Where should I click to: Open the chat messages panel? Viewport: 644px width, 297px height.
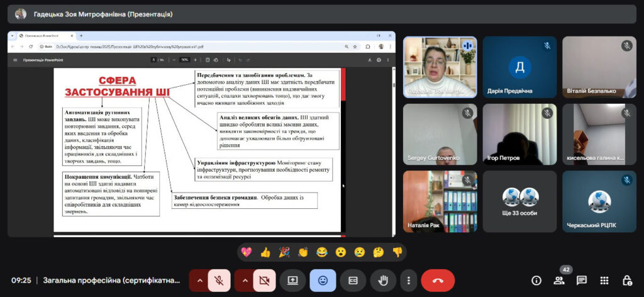[x=582, y=281]
